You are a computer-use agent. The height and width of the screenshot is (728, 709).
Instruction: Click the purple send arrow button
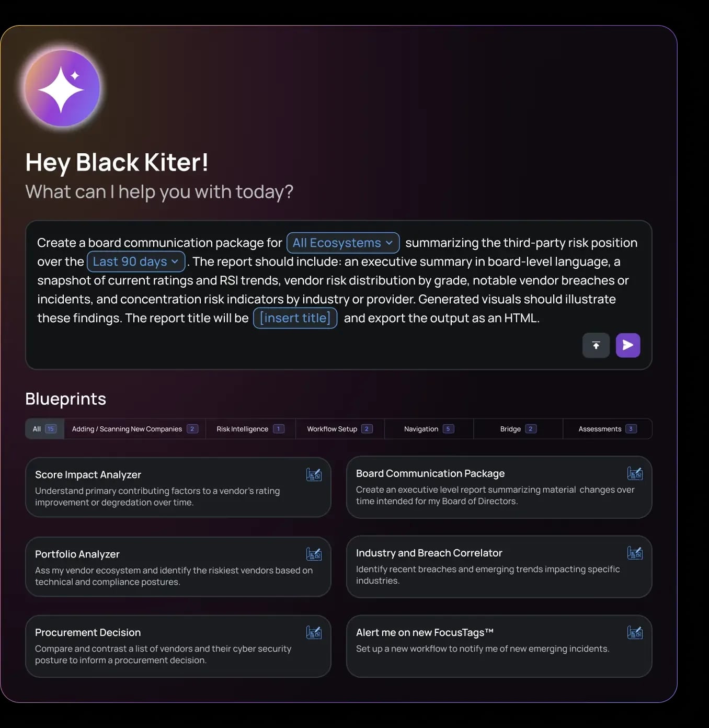click(x=628, y=345)
